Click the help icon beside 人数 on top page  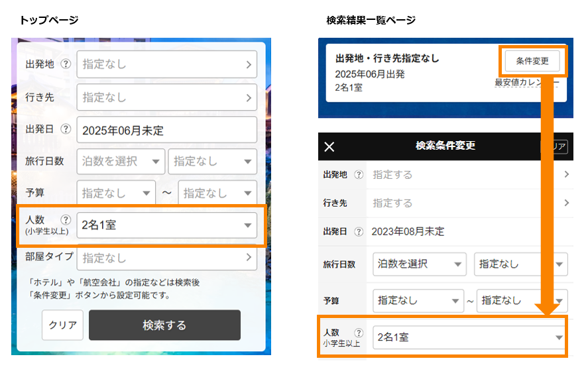(66, 220)
